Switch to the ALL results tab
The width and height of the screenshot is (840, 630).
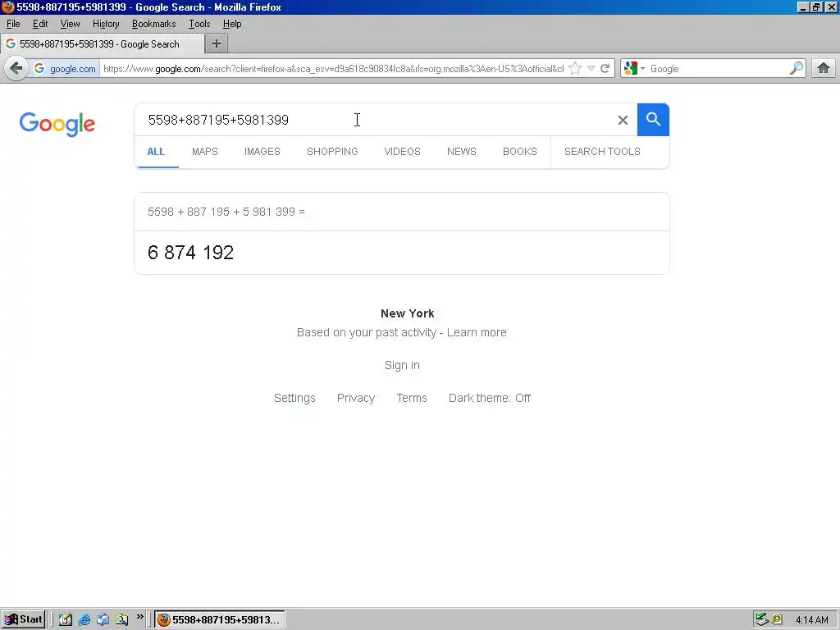(156, 152)
